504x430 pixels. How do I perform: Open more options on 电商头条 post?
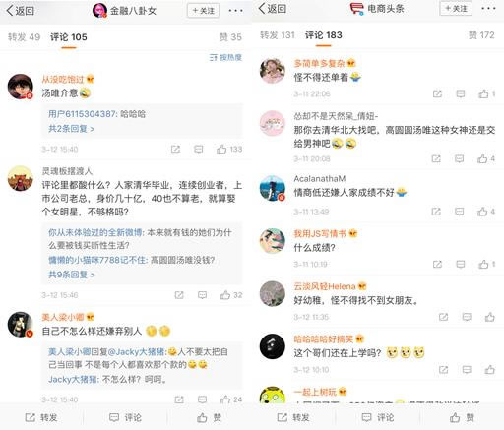pyautogui.click(x=488, y=9)
